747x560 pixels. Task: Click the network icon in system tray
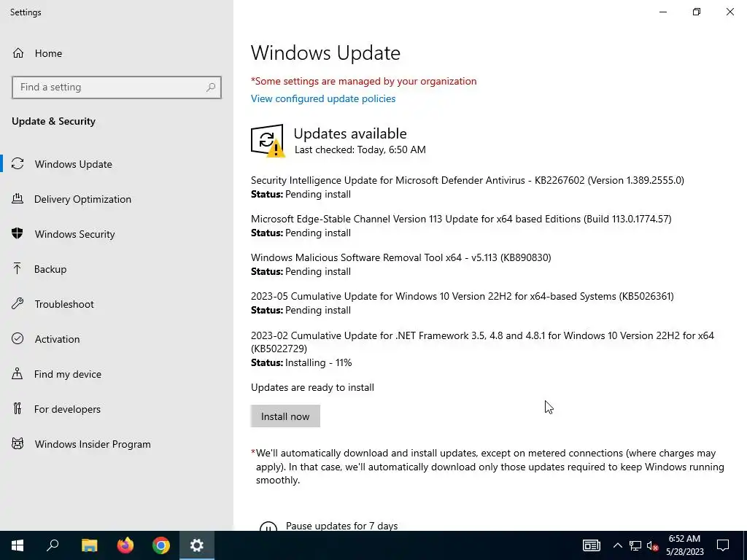(635, 545)
